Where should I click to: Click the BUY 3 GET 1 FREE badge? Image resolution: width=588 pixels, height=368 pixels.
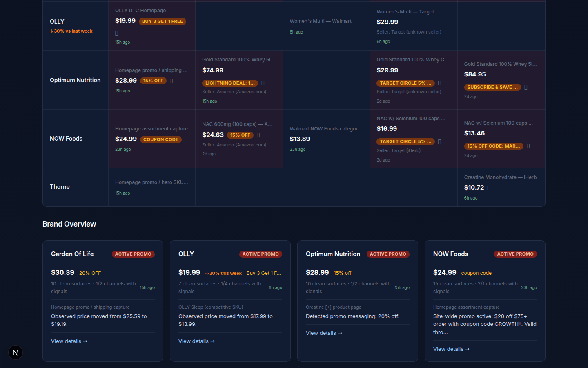163,21
